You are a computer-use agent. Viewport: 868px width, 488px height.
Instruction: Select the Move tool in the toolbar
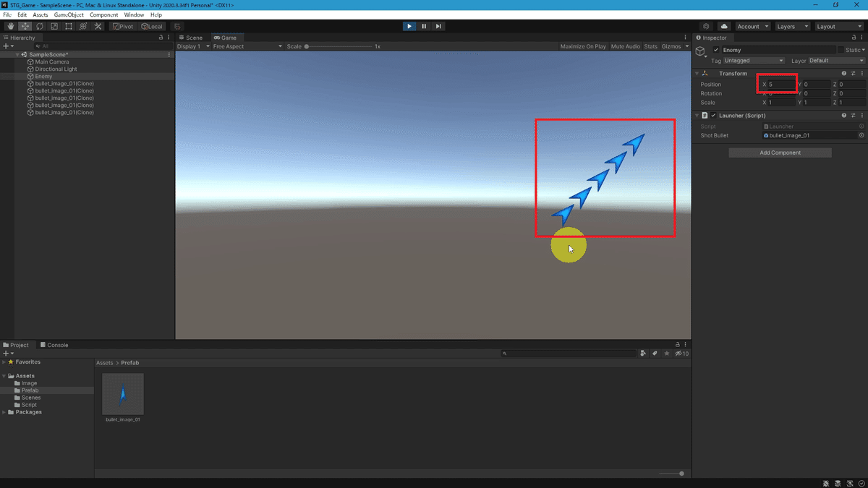[x=25, y=27]
